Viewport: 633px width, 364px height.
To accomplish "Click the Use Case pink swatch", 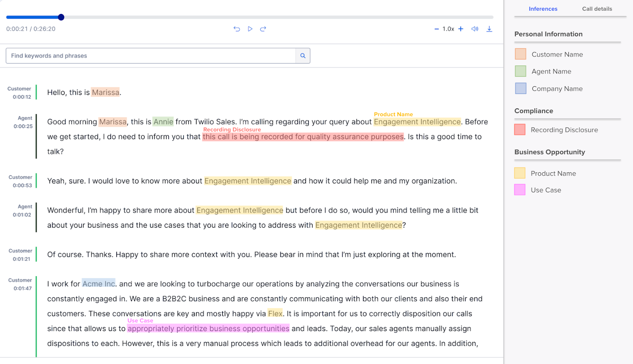I will [x=519, y=190].
